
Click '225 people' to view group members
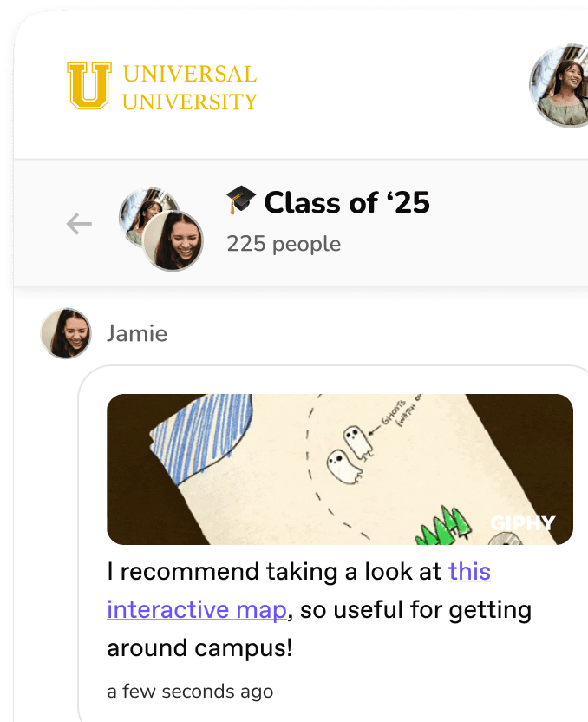coord(283,244)
